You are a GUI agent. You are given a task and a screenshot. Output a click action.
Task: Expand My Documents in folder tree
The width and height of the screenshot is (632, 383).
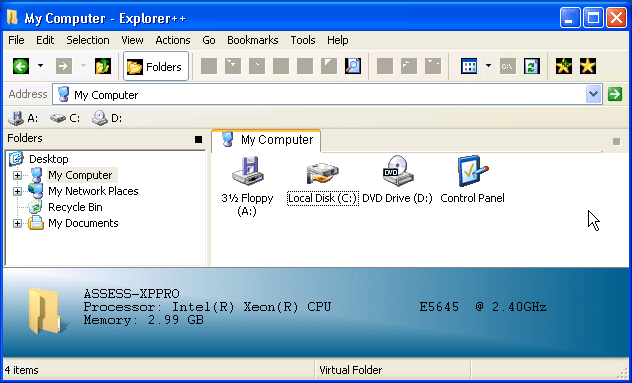click(17, 223)
